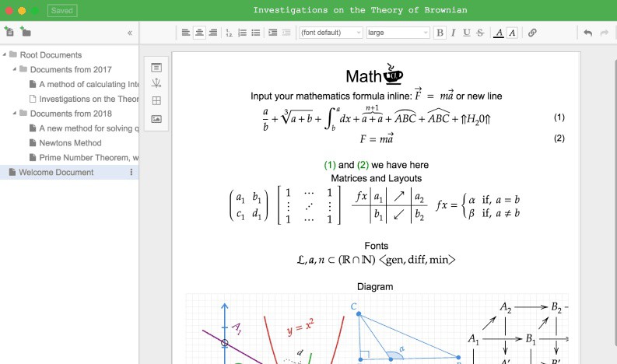Viewport: 617px width, 364px height.
Task: Click the window title 'Investigations on the Theory'
Action: click(360, 10)
